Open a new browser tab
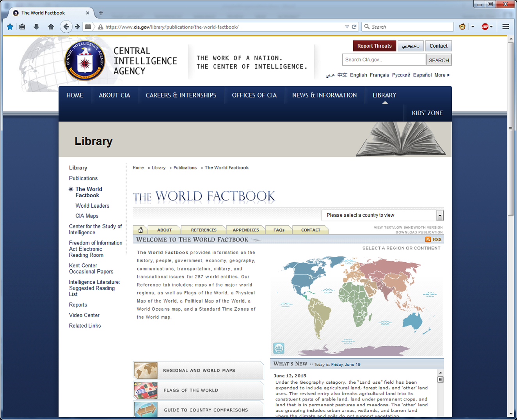Viewport: 517px width, 420px height. [101, 13]
